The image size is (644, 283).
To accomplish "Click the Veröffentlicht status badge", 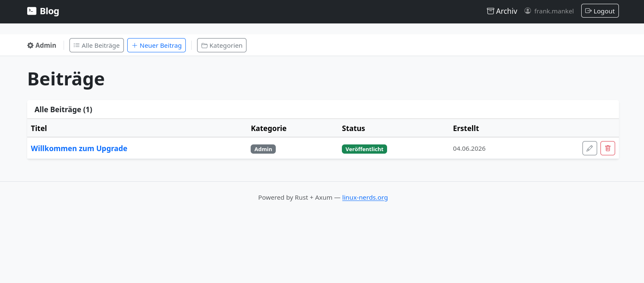I will pos(364,149).
